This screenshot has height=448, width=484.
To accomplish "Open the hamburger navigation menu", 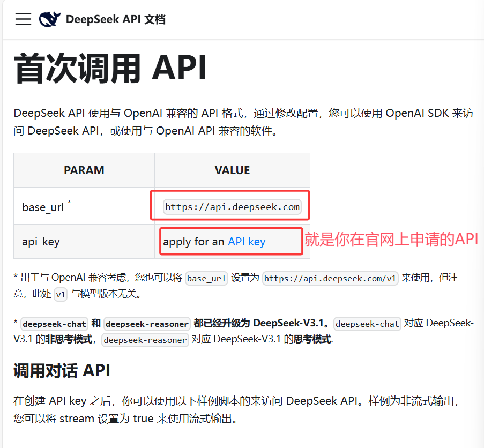I will tap(23, 19).
